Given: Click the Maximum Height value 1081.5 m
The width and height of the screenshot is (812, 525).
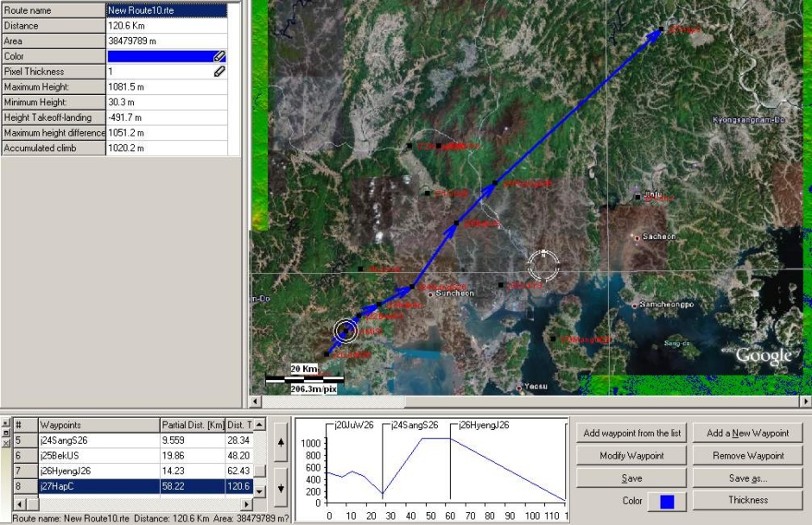Looking at the screenshot, I should pyautogui.click(x=166, y=87).
